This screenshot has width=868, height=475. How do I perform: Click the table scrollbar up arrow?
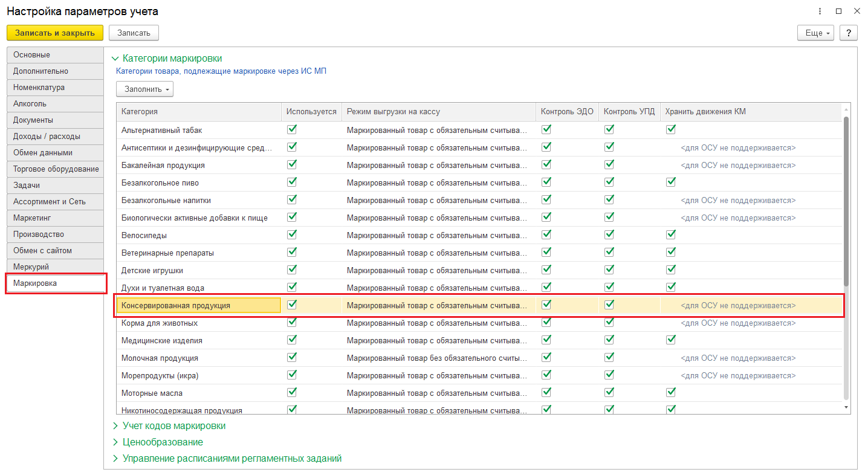[846, 109]
